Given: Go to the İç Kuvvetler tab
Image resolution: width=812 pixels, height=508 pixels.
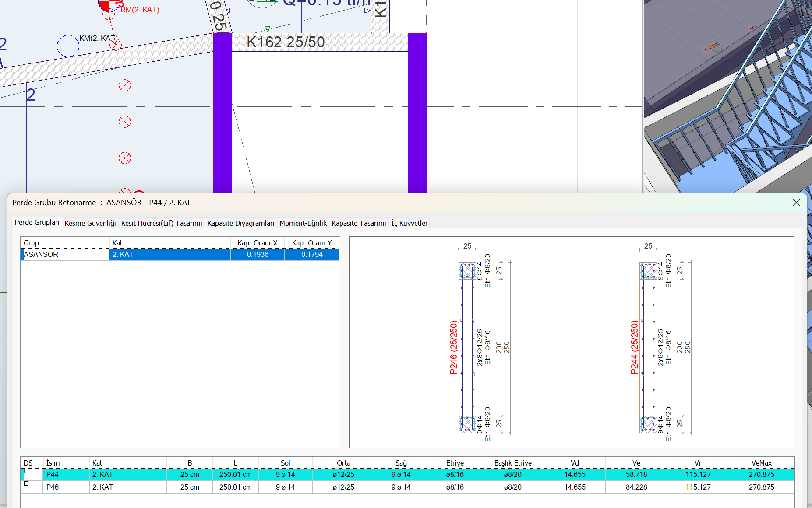Looking at the screenshot, I should click(410, 223).
